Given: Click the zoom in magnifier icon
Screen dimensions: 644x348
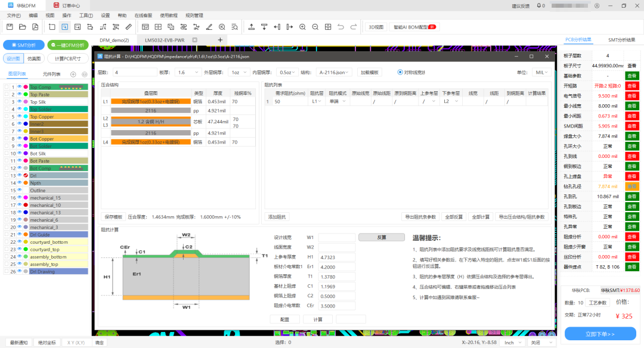Looking at the screenshot, I should point(302,27).
